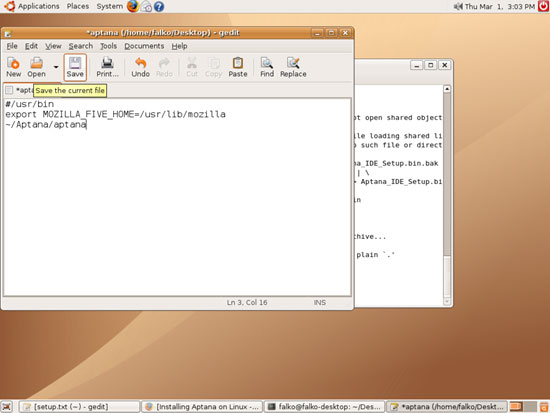Launch the mail client panel icon
The height and width of the screenshot is (413, 550).
pos(146,7)
